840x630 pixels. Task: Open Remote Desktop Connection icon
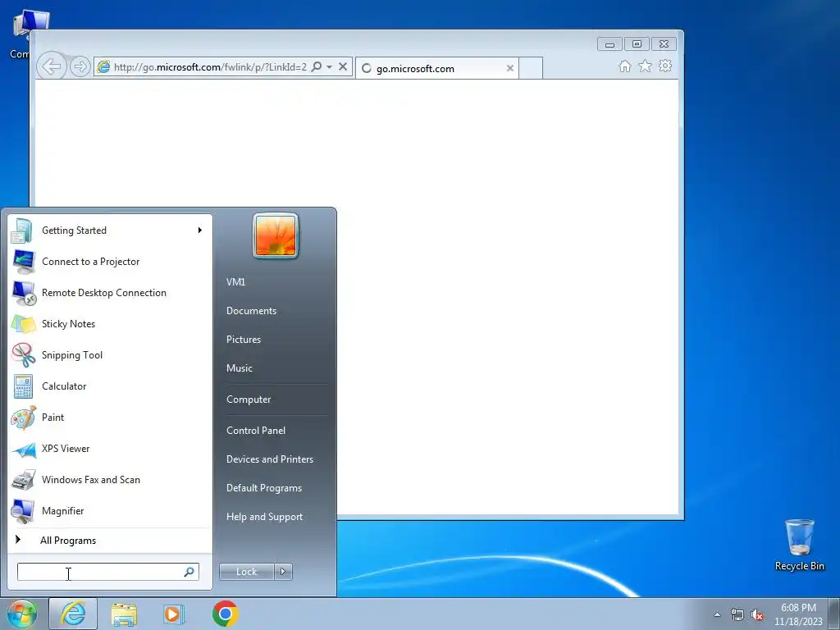tap(24, 293)
